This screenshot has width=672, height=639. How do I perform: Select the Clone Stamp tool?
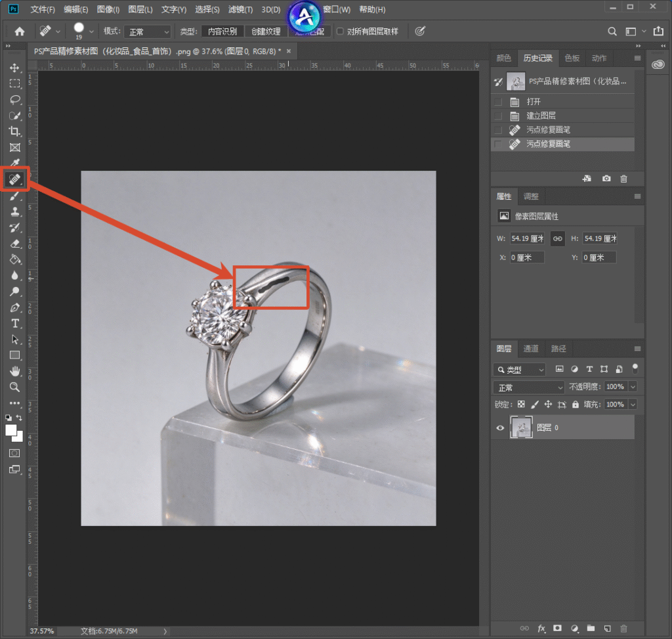click(x=14, y=211)
